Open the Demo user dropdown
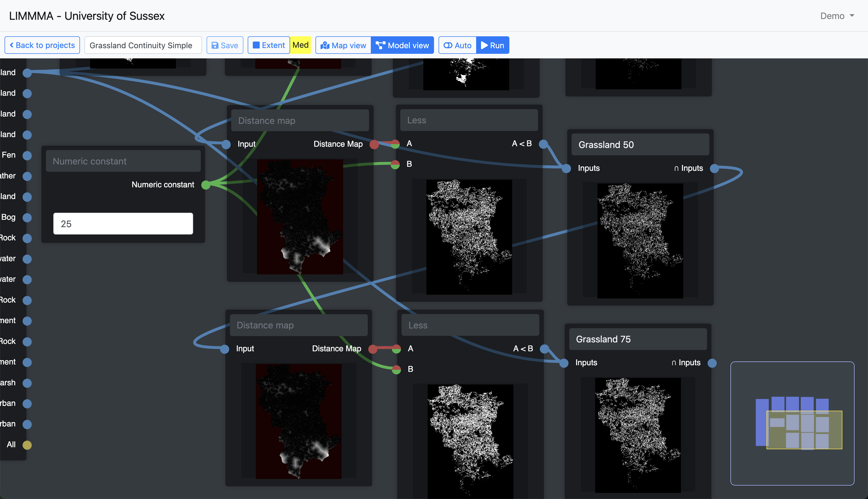Viewport: 868px width, 499px height. pyautogui.click(x=837, y=16)
